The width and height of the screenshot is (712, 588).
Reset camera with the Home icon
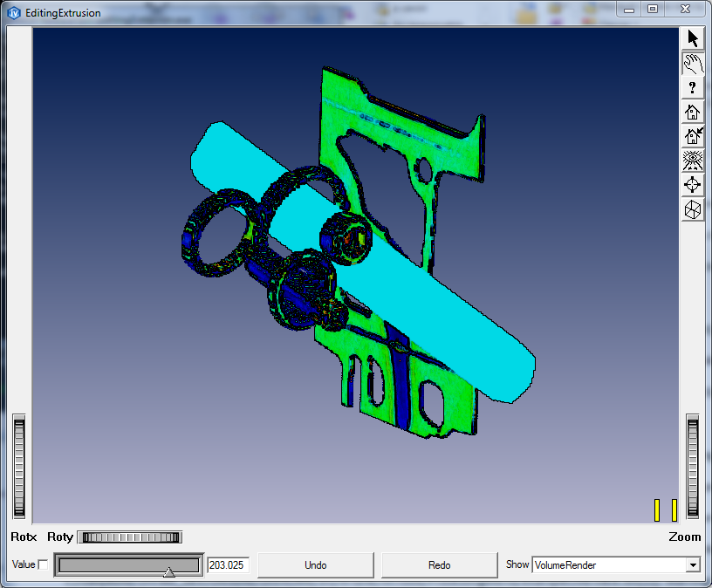693,112
